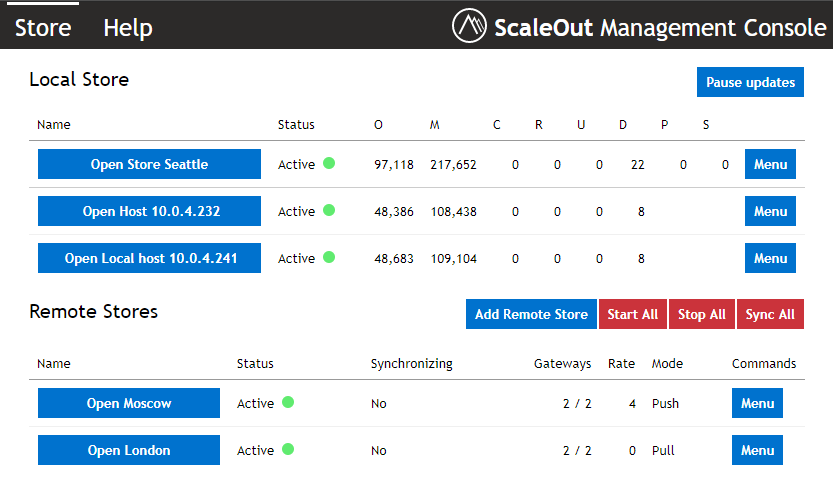Click the Rate value 4 for Moscow
Viewport: 833px width, 495px height.
pos(632,404)
